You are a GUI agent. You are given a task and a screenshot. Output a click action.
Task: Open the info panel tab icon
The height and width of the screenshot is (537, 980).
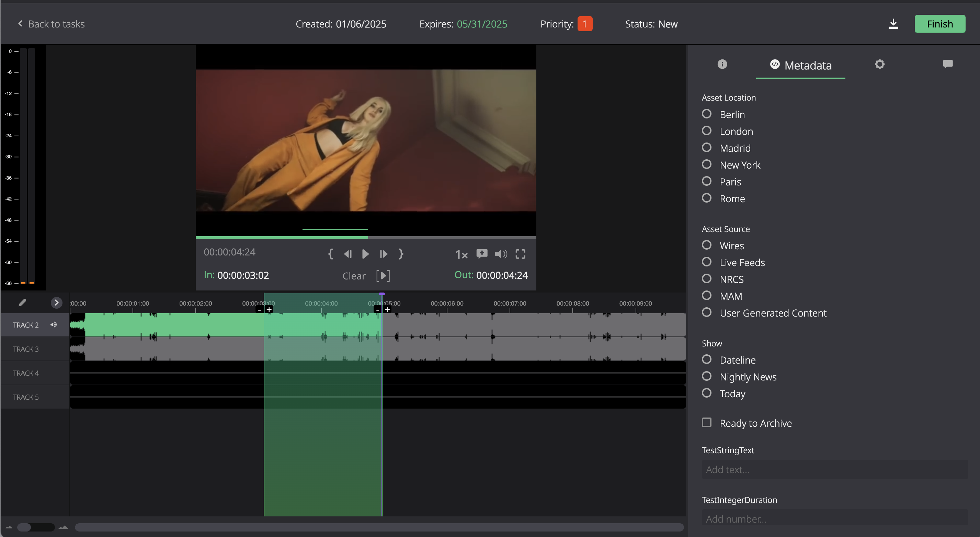pyautogui.click(x=722, y=64)
